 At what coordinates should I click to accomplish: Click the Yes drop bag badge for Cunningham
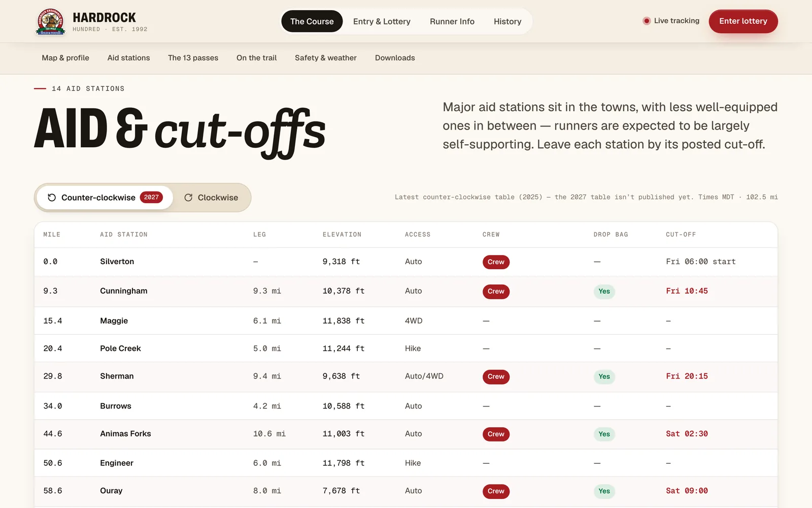coord(604,292)
